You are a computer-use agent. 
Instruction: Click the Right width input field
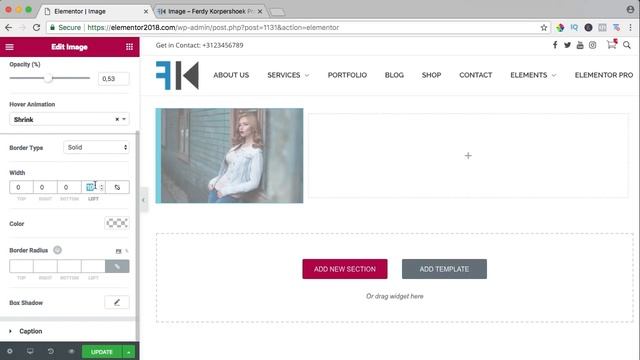click(x=45, y=187)
